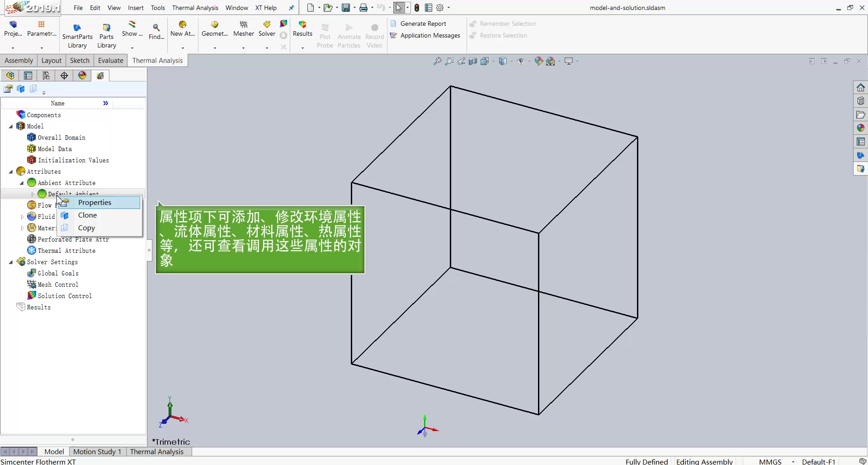
Task: Collapse the Attributes tree branch
Action: [x=11, y=171]
